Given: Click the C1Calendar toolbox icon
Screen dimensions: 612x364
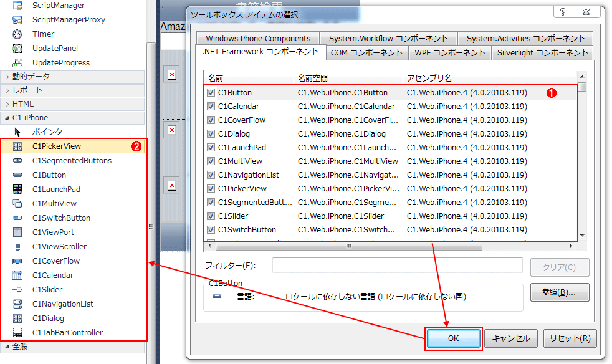Looking at the screenshot, I should pyautogui.click(x=17, y=275).
